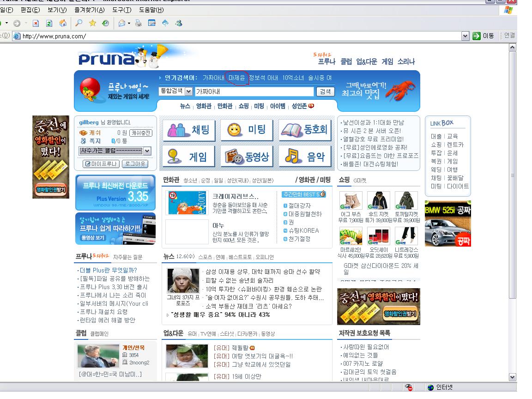Open the 더블 Plus란 무엇일까? FAQ link
Viewport: 532px width, 399px height.
tap(108, 271)
